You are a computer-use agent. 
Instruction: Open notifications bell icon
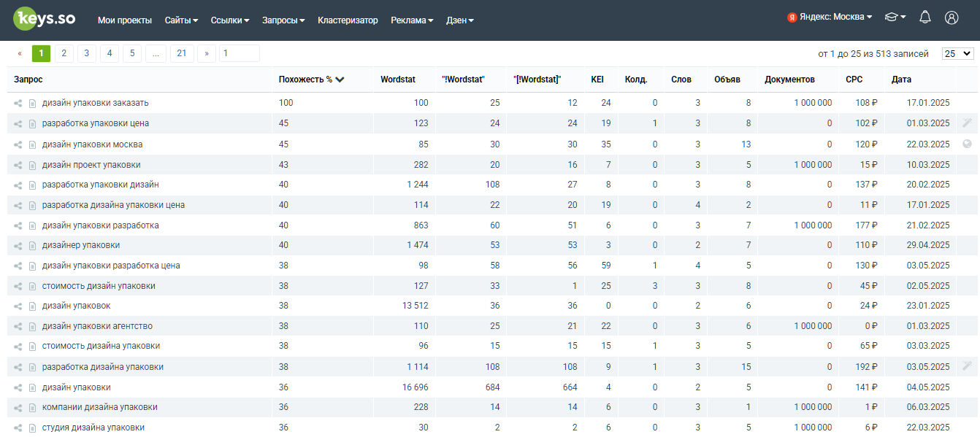point(925,18)
